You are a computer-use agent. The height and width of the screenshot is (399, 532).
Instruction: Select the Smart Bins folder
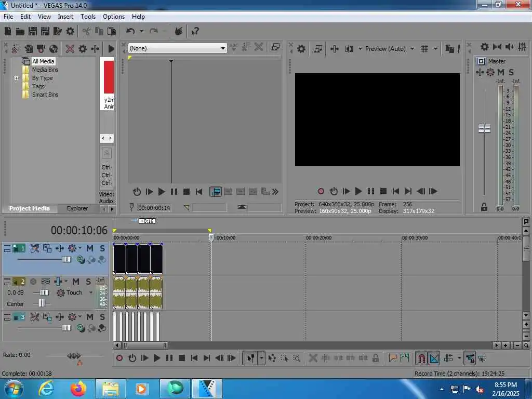click(x=45, y=95)
